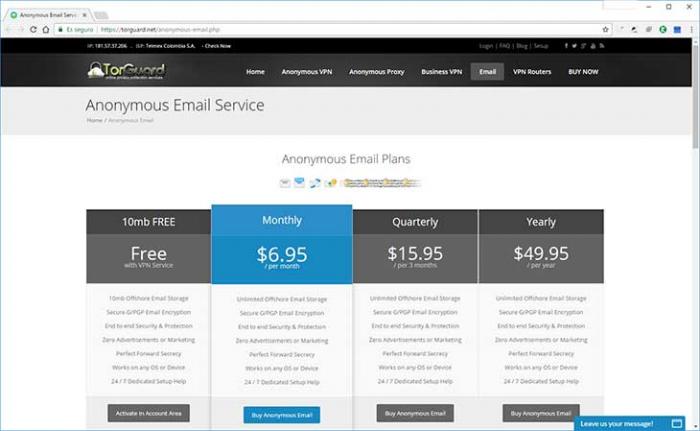Viewport: 700px width, 431px height.
Task: Click the Login link
Action: coord(486,46)
